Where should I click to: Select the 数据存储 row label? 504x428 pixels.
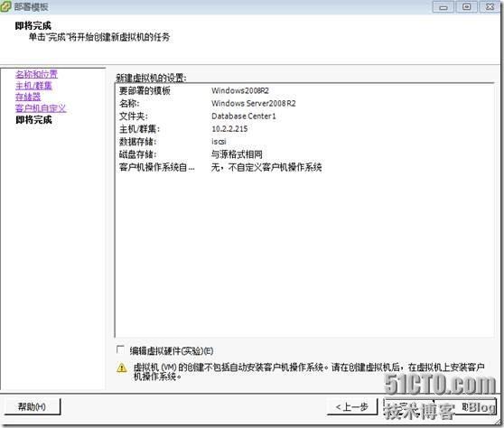click(x=138, y=142)
